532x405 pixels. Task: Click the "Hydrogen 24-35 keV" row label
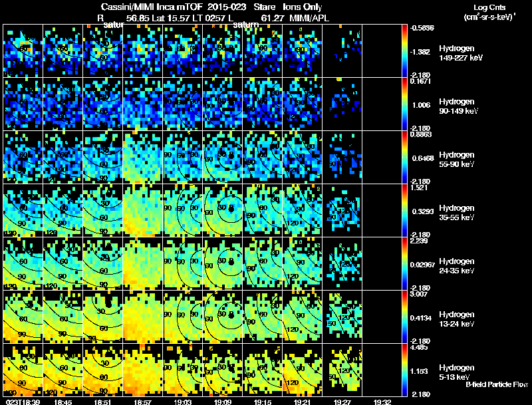(x=457, y=266)
